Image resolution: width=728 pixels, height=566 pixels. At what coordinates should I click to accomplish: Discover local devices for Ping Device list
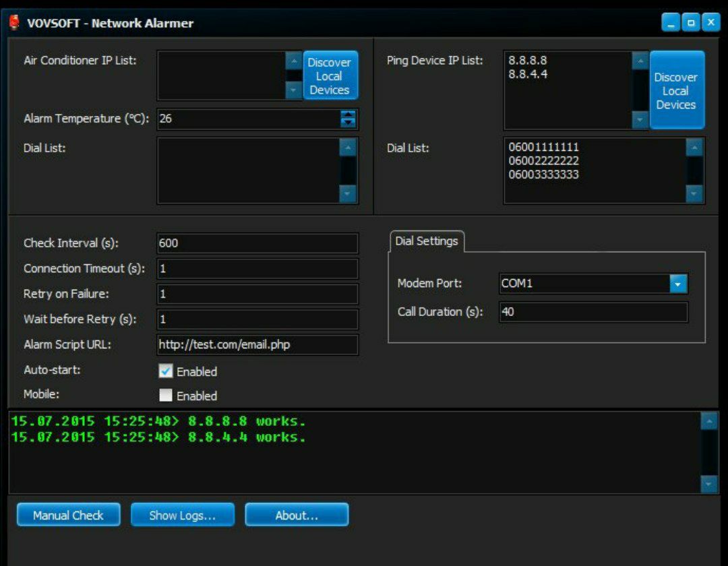(676, 90)
